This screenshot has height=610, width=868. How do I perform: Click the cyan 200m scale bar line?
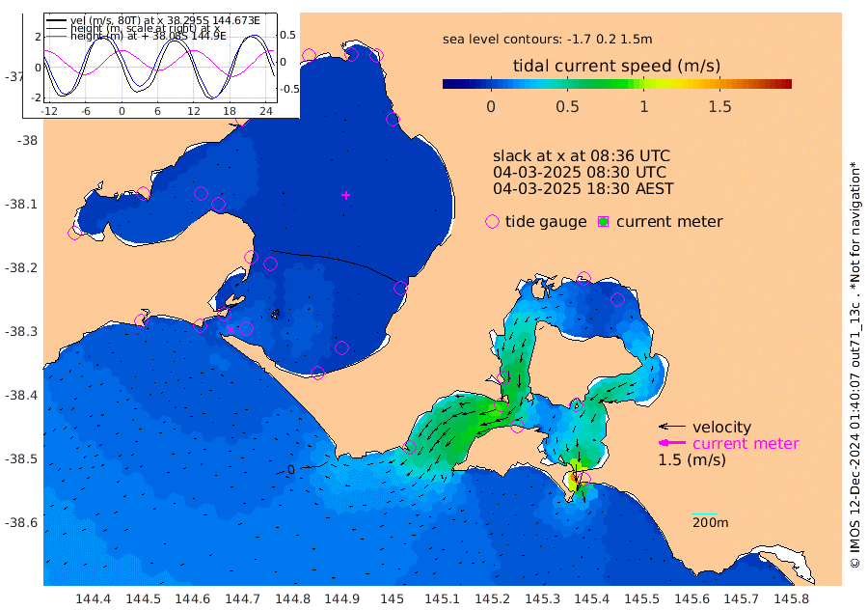[705, 513]
